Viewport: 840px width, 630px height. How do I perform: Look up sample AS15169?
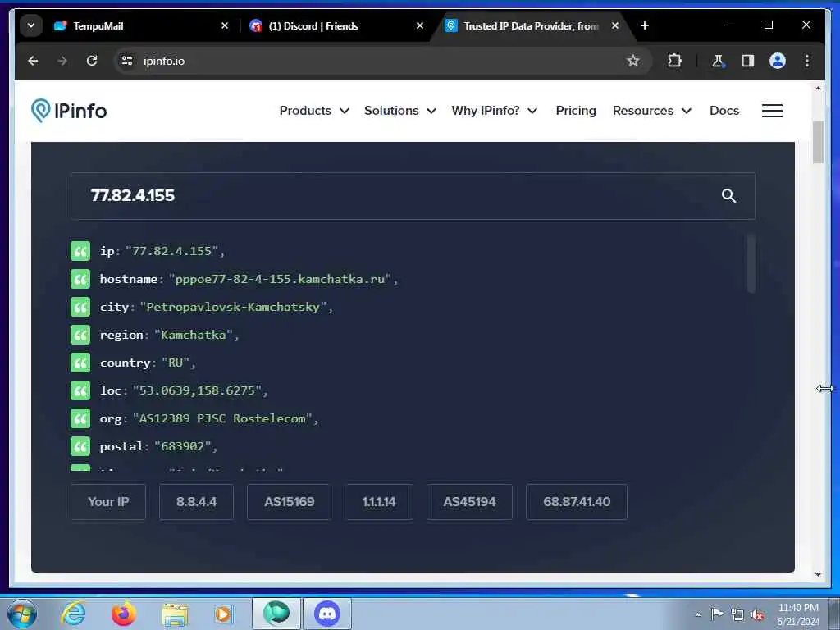289,502
